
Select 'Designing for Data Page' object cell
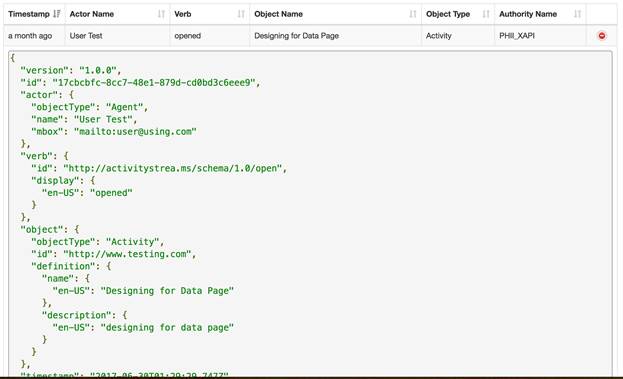tap(336, 36)
